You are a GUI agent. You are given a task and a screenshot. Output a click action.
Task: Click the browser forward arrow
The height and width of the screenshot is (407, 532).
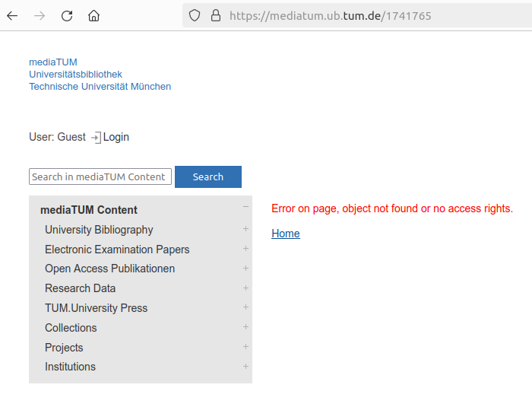point(40,16)
